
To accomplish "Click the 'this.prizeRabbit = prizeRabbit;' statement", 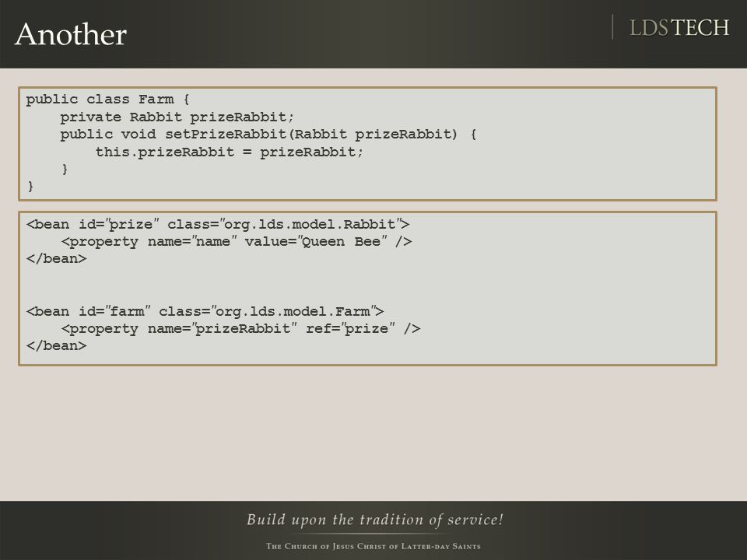I will click(229, 152).
